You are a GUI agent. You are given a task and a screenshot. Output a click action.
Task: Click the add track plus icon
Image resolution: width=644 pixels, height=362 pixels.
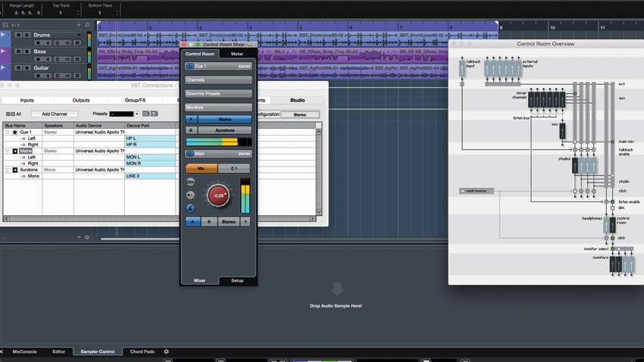[79, 25]
